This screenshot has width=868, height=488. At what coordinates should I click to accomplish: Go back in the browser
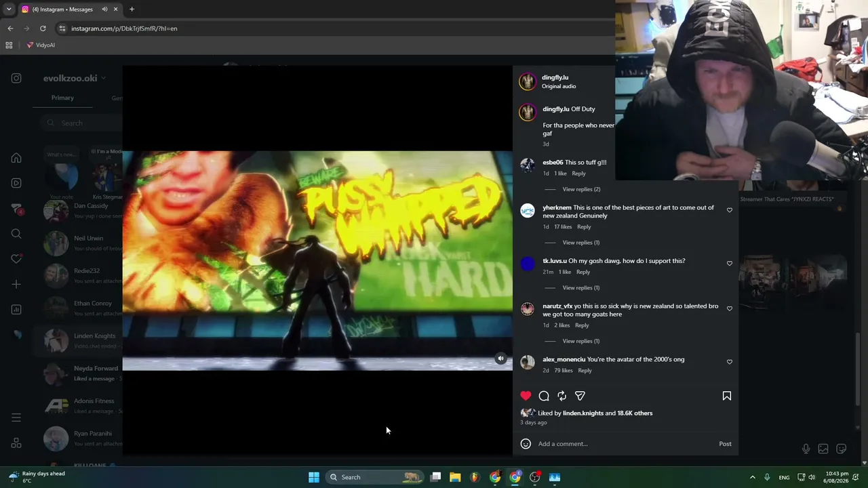tap(10, 28)
